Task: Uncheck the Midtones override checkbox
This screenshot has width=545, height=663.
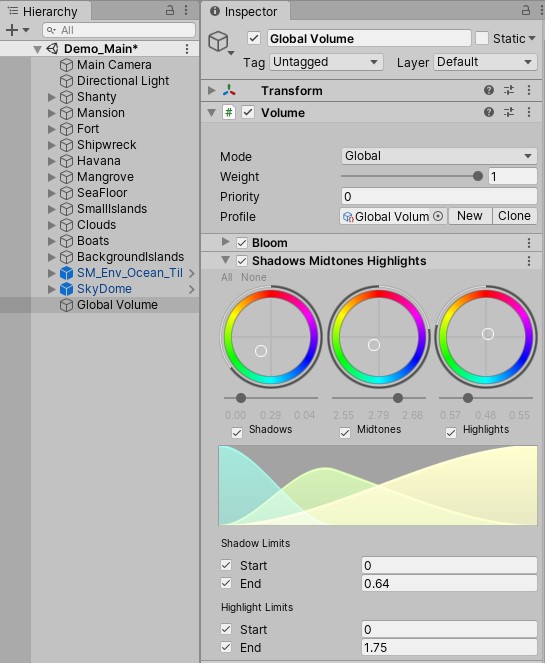Action: tap(345, 433)
